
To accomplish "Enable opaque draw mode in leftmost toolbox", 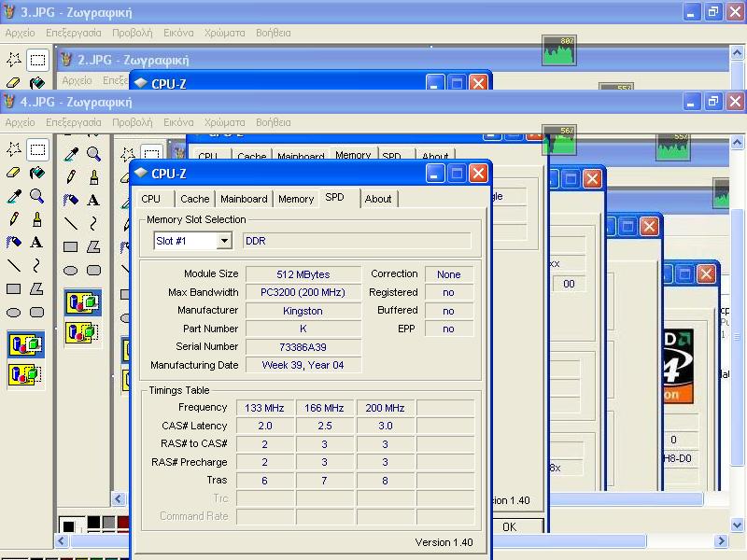I will coord(25,344).
